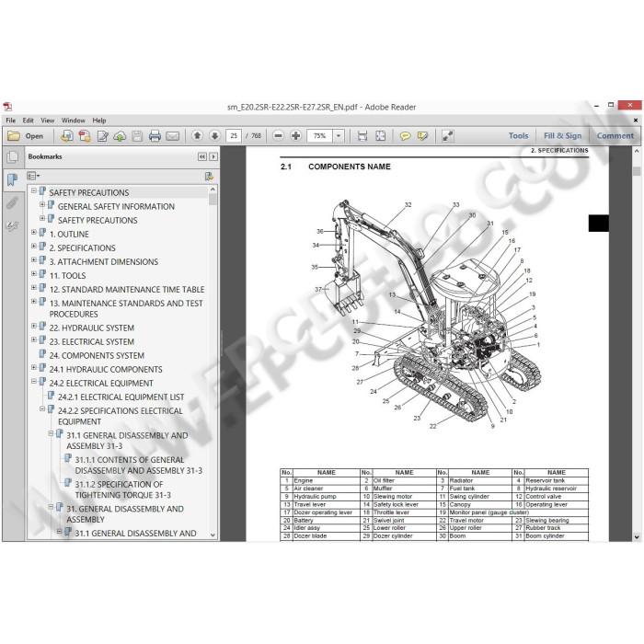The image size is (644, 644).
Task: Switch to read mode icon
Action: pyautogui.click(x=448, y=135)
